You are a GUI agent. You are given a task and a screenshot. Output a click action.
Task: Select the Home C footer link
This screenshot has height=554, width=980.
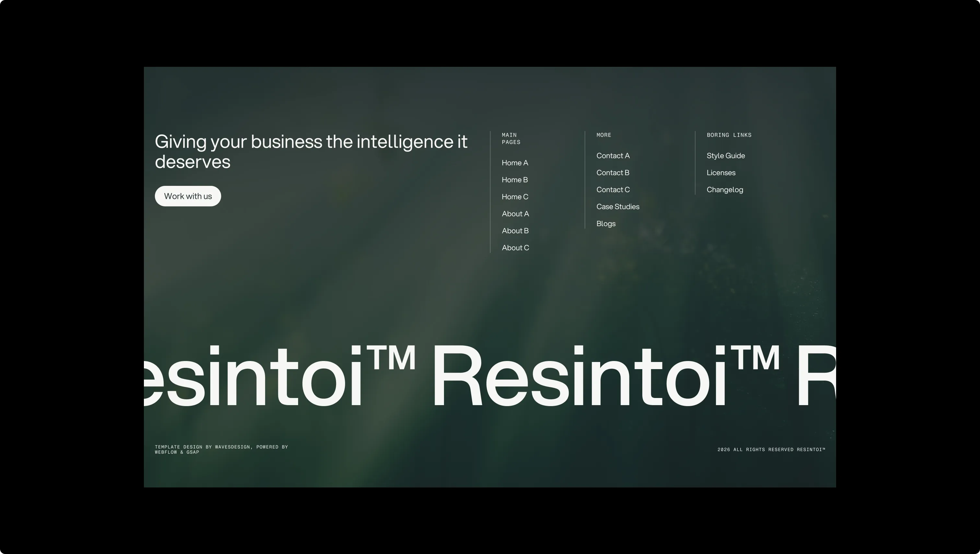[515, 197]
